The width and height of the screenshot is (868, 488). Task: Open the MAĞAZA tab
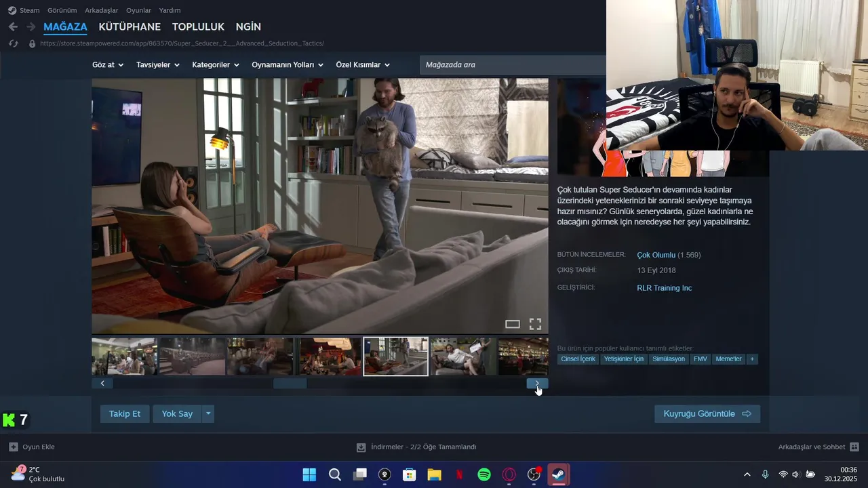pos(65,27)
